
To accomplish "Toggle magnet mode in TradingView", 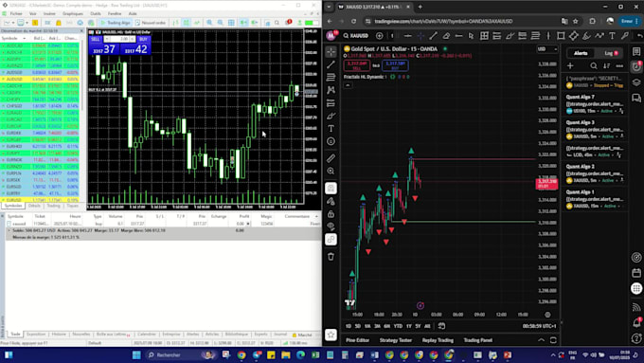I will pos(331,189).
